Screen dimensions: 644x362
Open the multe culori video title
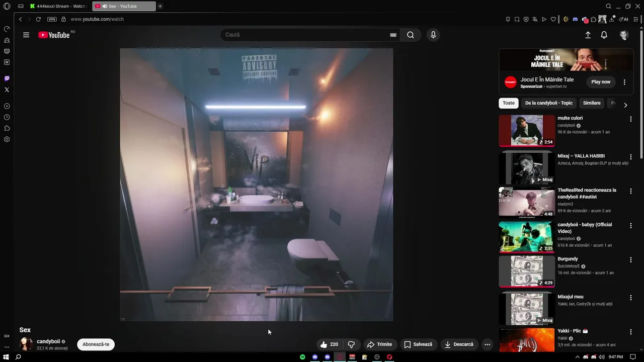click(570, 118)
